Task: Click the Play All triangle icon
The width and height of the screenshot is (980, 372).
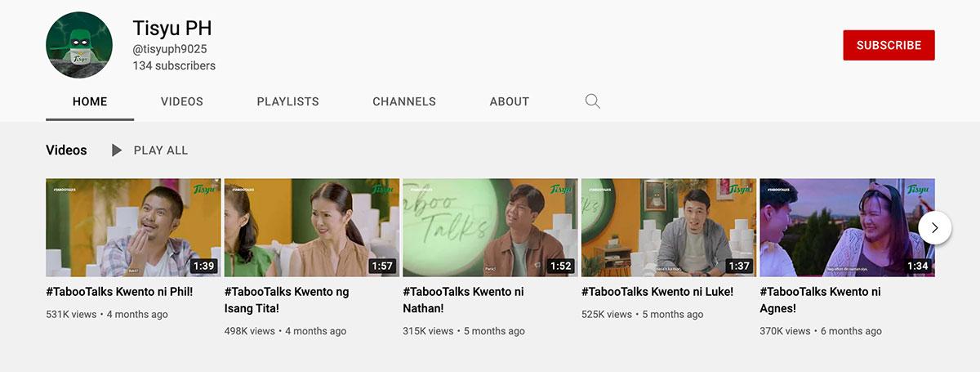Action: coord(117,150)
